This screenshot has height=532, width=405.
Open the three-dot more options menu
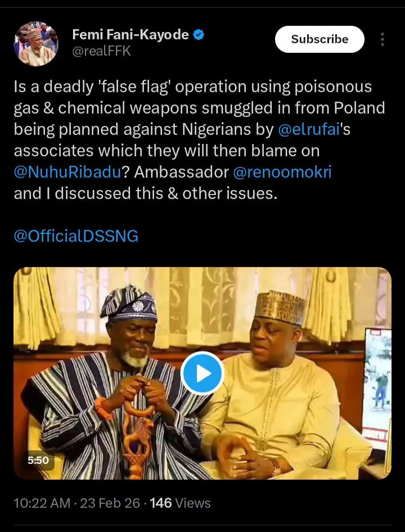point(382,39)
